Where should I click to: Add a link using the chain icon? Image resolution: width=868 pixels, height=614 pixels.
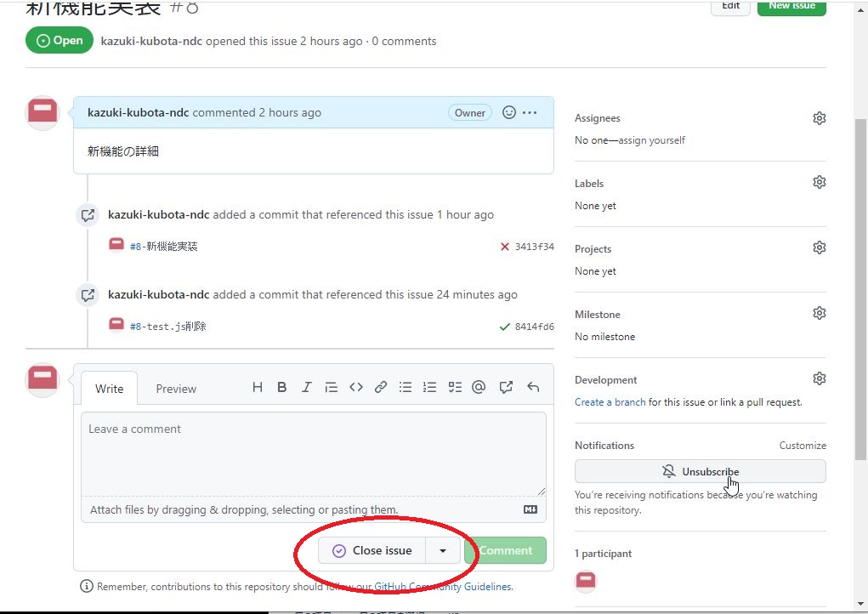pyautogui.click(x=380, y=387)
